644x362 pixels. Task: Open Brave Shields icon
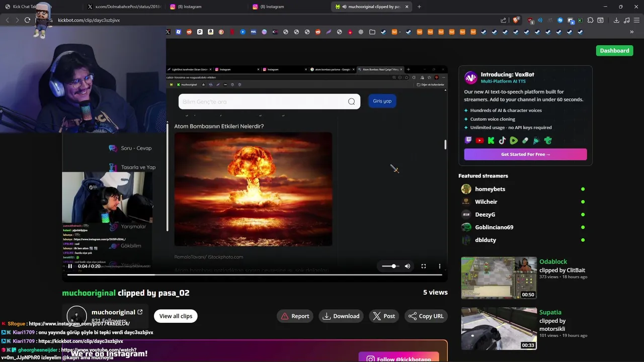[x=516, y=20]
